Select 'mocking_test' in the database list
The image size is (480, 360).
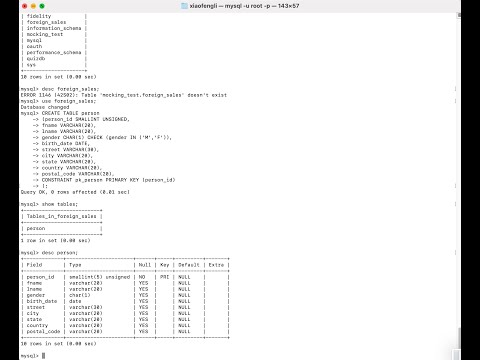tap(45, 34)
